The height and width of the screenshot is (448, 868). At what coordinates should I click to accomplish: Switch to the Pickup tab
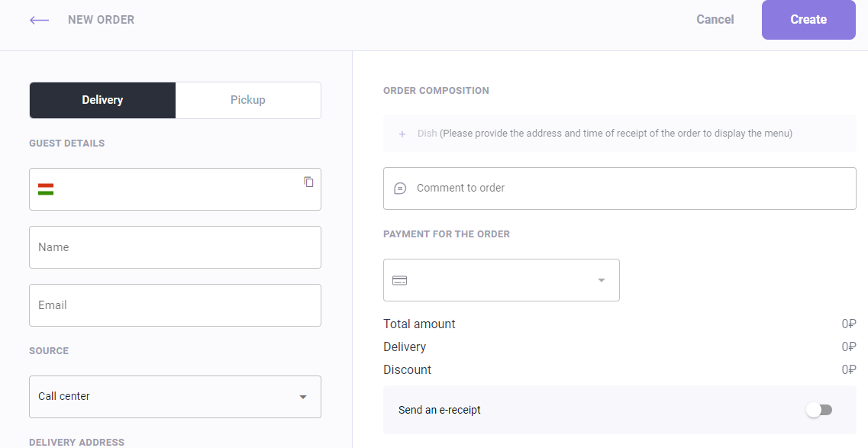coord(248,100)
